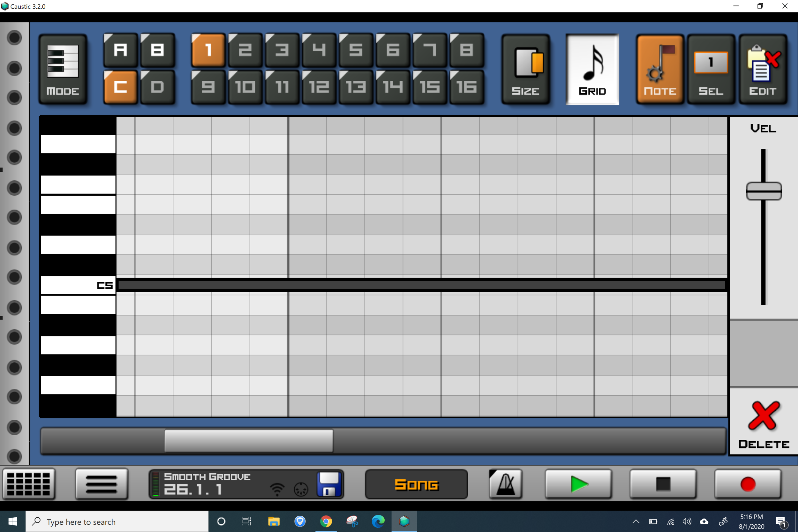
Task: Click the floppy disk save icon
Action: pos(328,484)
